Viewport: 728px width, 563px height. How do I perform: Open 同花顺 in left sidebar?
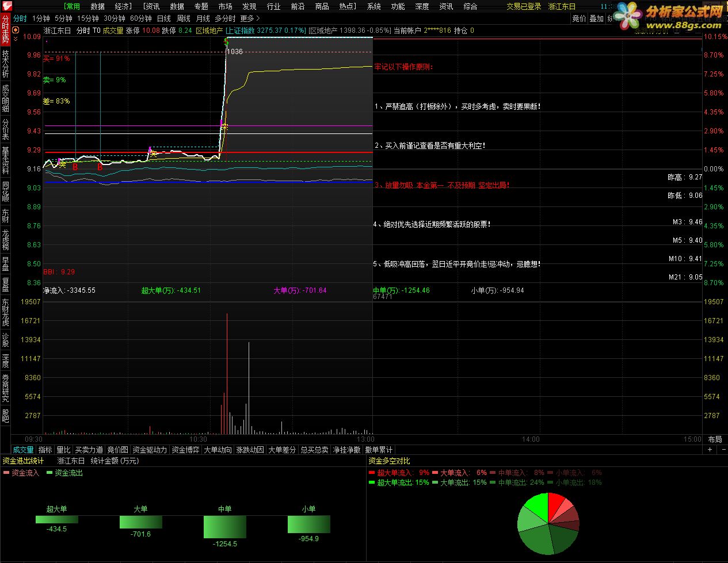pos(5,192)
